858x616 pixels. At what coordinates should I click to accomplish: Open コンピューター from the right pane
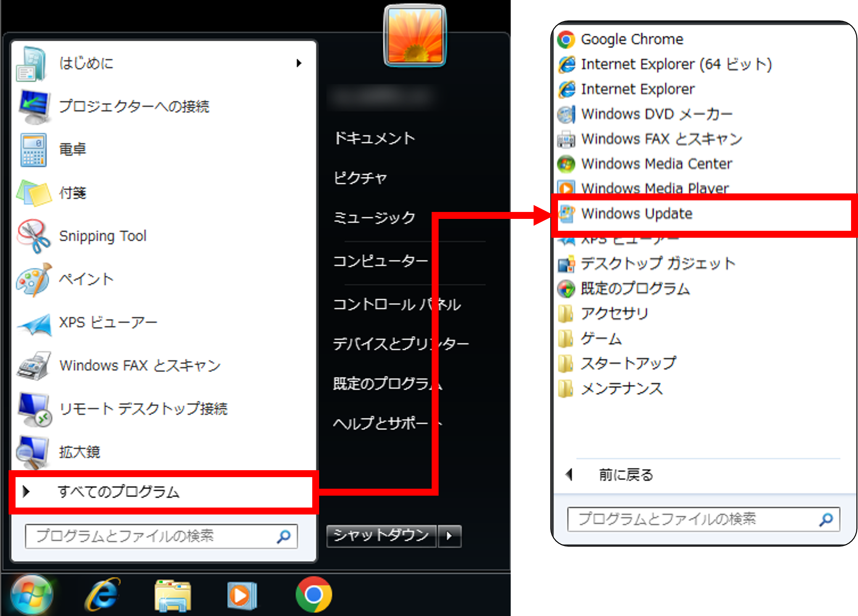(x=381, y=261)
